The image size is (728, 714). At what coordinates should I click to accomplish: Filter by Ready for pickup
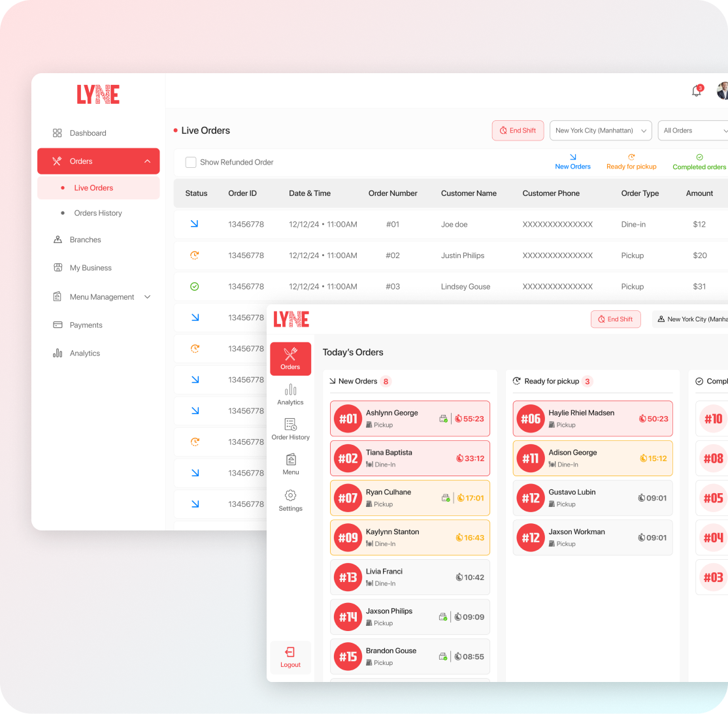tap(631, 162)
